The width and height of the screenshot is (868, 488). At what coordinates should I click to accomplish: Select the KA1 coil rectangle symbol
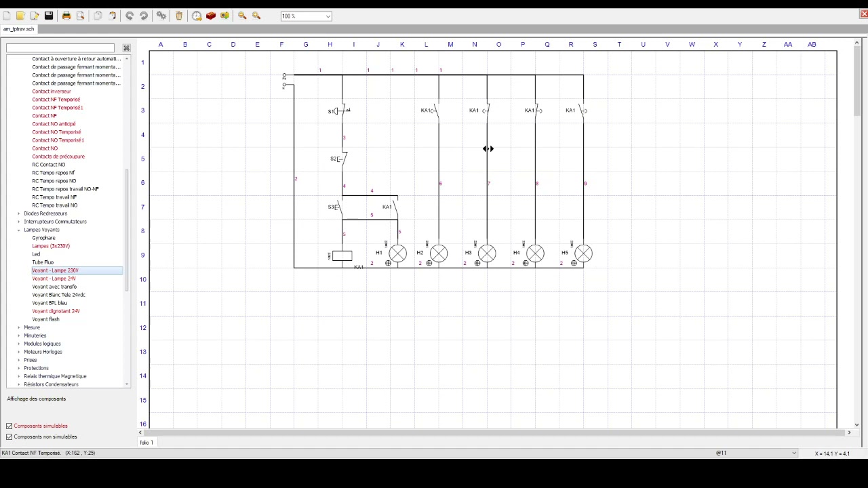pyautogui.click(x=342, y=256)
